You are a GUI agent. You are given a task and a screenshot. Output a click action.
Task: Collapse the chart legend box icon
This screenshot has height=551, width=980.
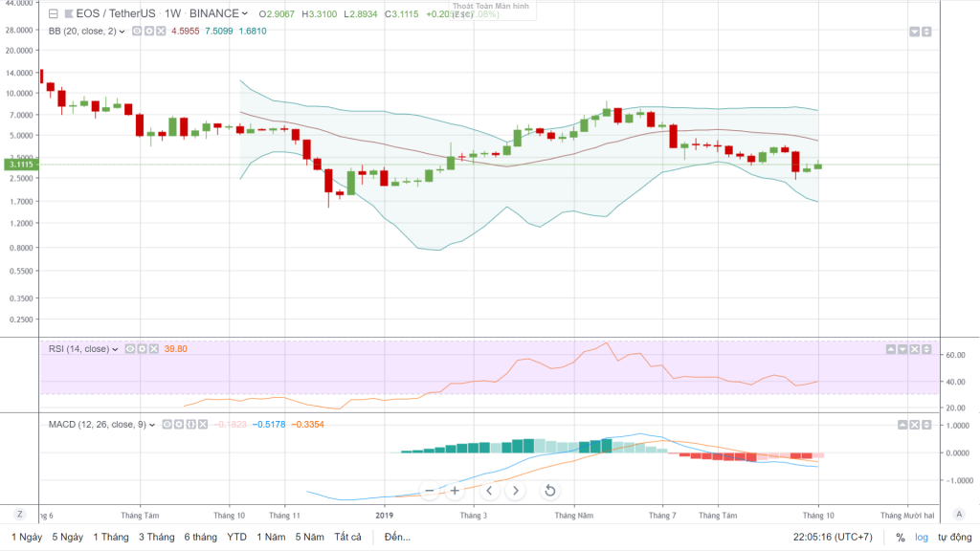tap(54, 13)
